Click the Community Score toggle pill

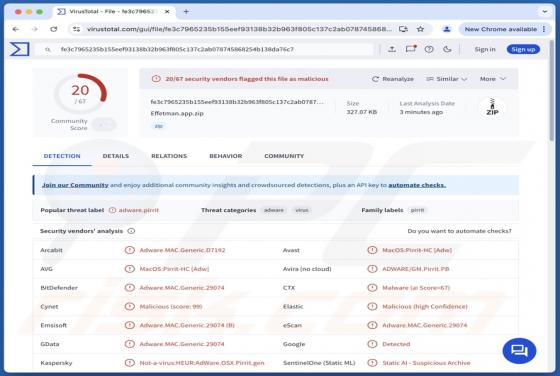point(104,124)
